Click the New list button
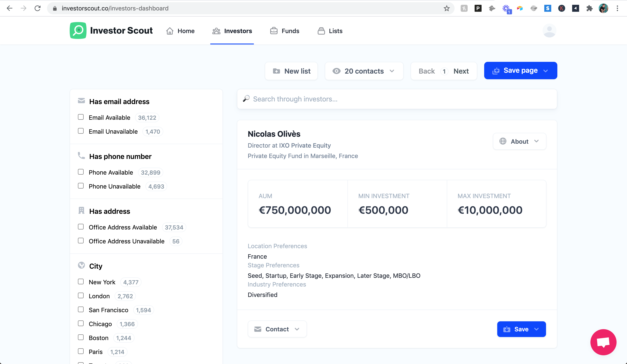The image size is (627, 364). click(291, 71)
